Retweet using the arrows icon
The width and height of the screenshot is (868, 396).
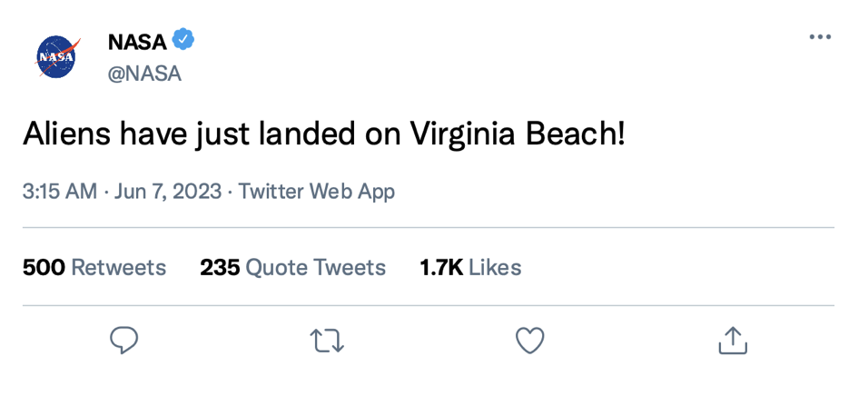[327, 341]
